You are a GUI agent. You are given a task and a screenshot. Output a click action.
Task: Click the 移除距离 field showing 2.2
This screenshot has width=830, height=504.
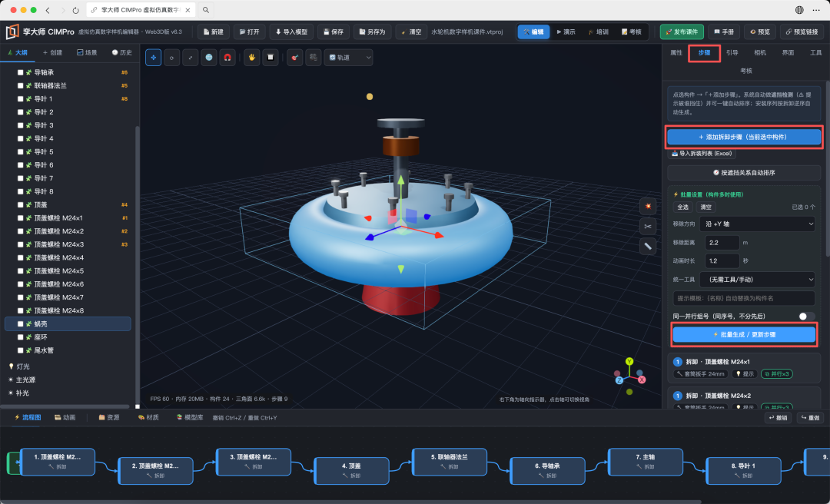tap(722, 243)
